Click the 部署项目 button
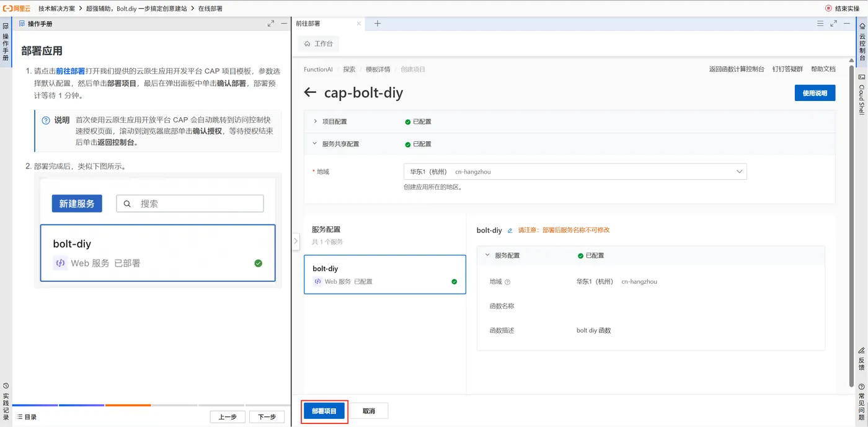 coord(324,412)
